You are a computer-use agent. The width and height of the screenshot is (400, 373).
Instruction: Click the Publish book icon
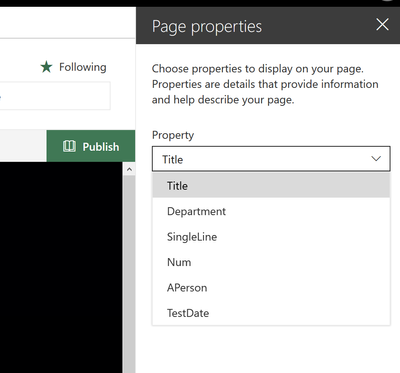69,146
